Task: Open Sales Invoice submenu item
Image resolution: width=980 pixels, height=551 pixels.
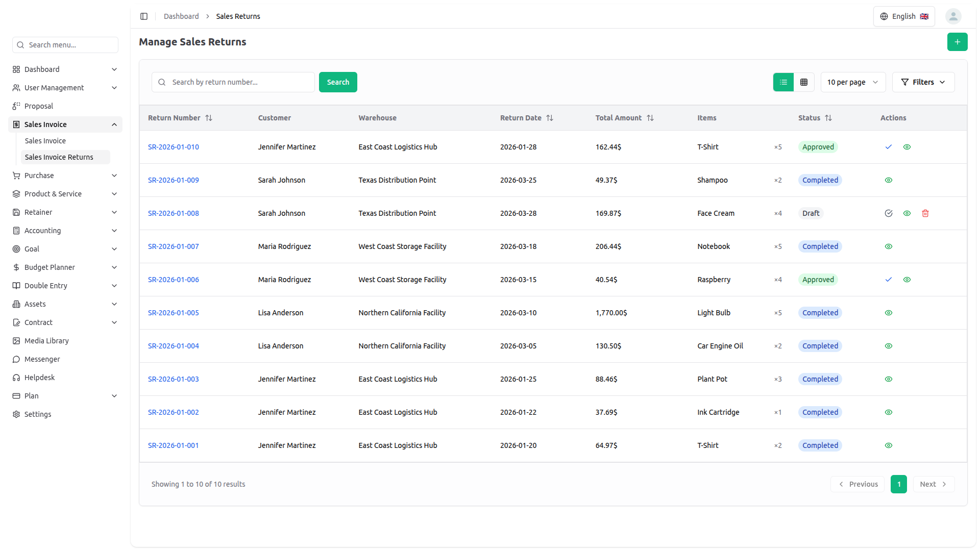Action: click(45, 141)
